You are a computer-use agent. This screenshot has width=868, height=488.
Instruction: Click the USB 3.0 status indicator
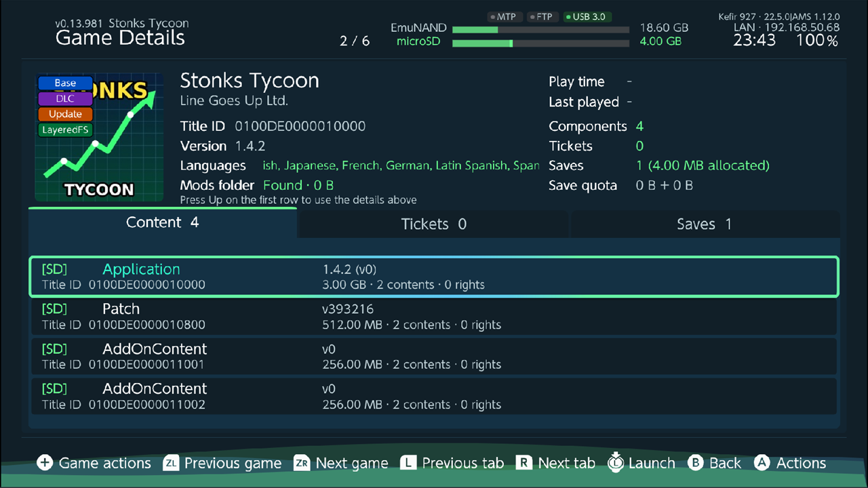coord(587,17)
